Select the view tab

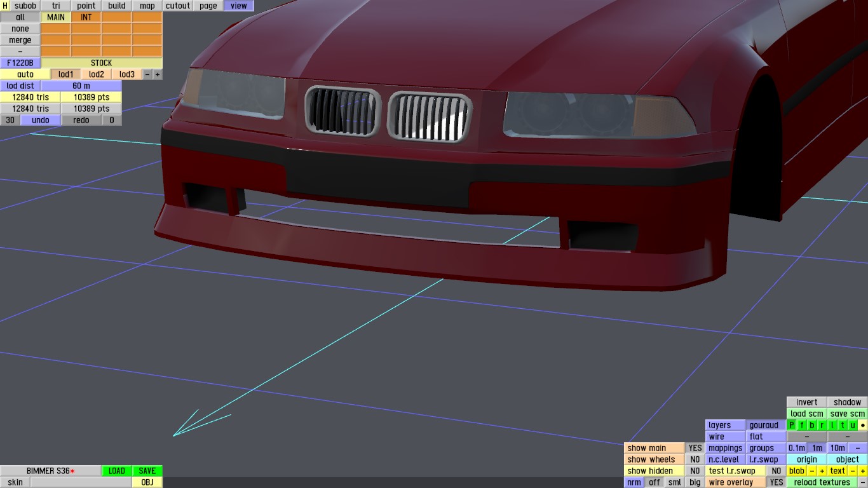(x=239, y=6)
